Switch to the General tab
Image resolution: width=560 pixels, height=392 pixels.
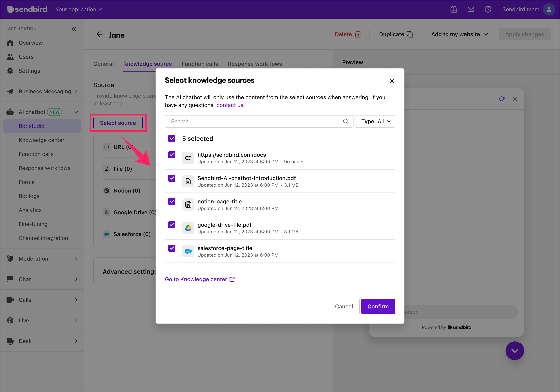(103, 64)
